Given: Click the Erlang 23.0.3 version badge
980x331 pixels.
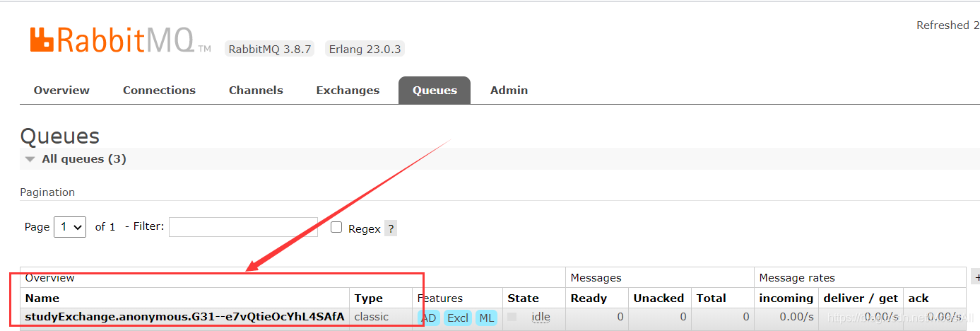Looking at the screenshot, I should [x=365, y=50].
